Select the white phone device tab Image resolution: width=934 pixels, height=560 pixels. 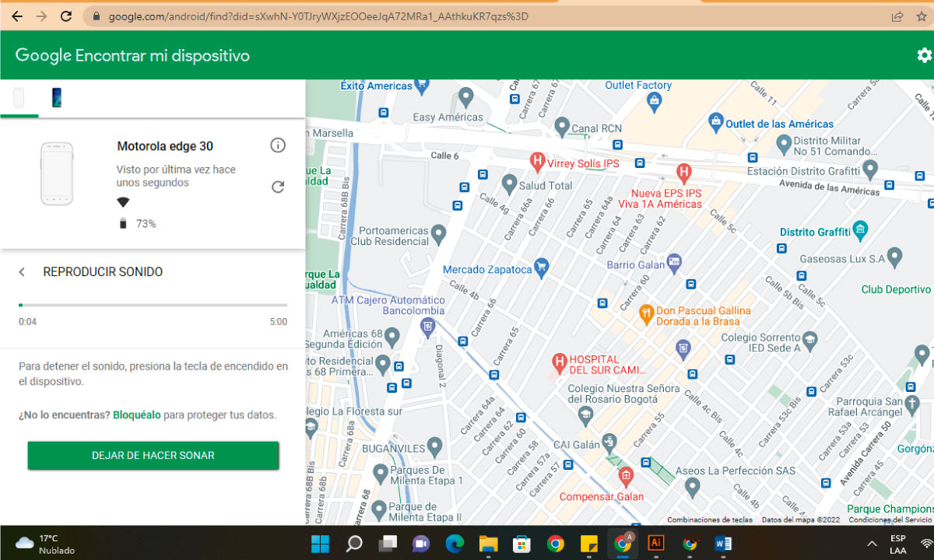pyautogui.click(x=19, y=97)
